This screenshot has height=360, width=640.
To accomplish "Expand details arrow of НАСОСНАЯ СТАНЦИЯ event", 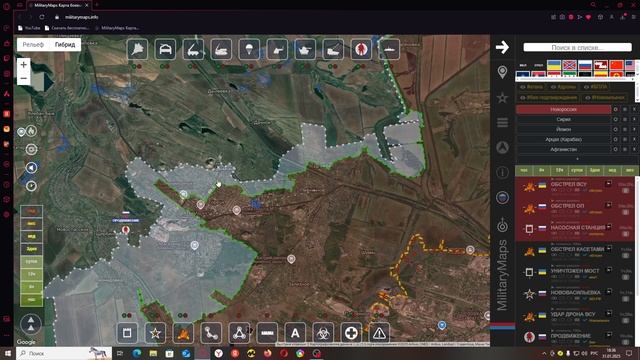I will click(x=609, y=227).
